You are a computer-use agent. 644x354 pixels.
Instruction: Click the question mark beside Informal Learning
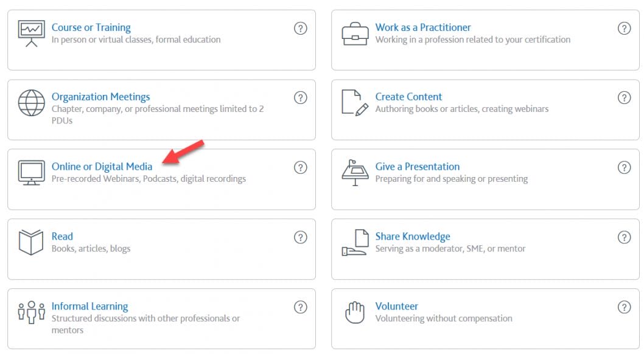click(x=301, y=307)
